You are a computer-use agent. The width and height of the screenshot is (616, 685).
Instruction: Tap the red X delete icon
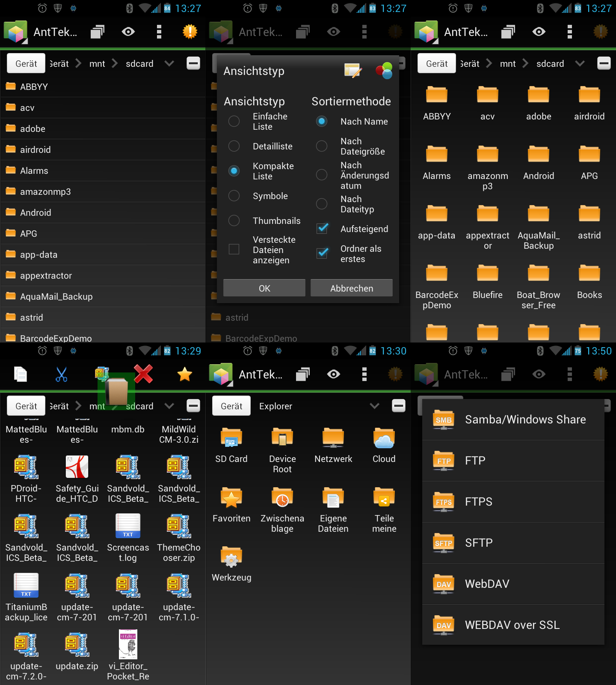[143, 374]
